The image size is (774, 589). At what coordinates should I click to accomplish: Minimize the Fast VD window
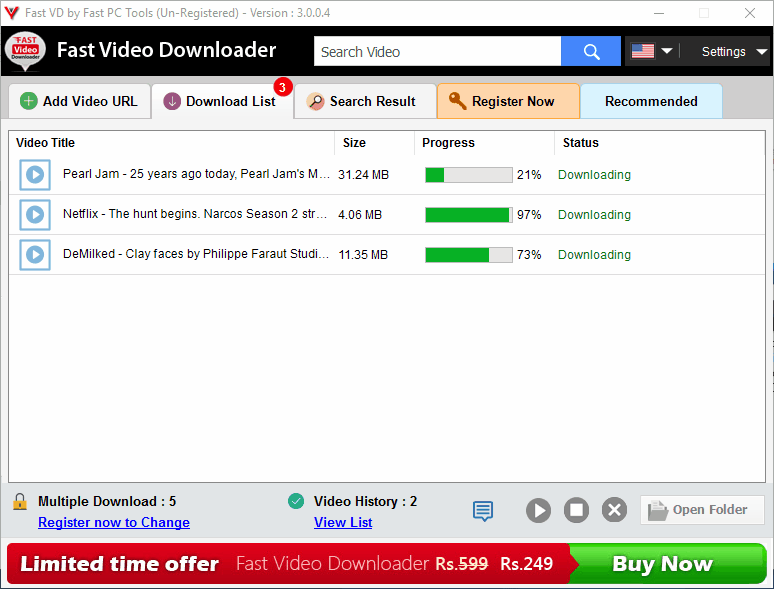(x=659, y=13)
